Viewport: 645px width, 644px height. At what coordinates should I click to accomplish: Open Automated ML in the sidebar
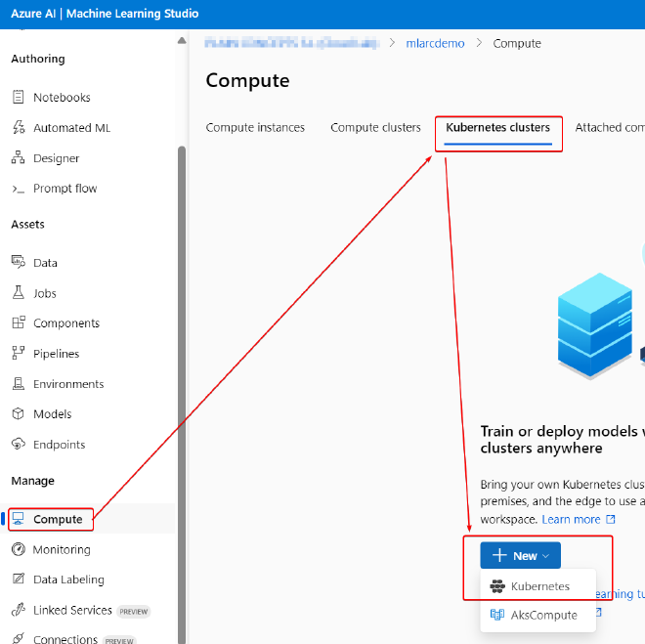tap(71, 128)
